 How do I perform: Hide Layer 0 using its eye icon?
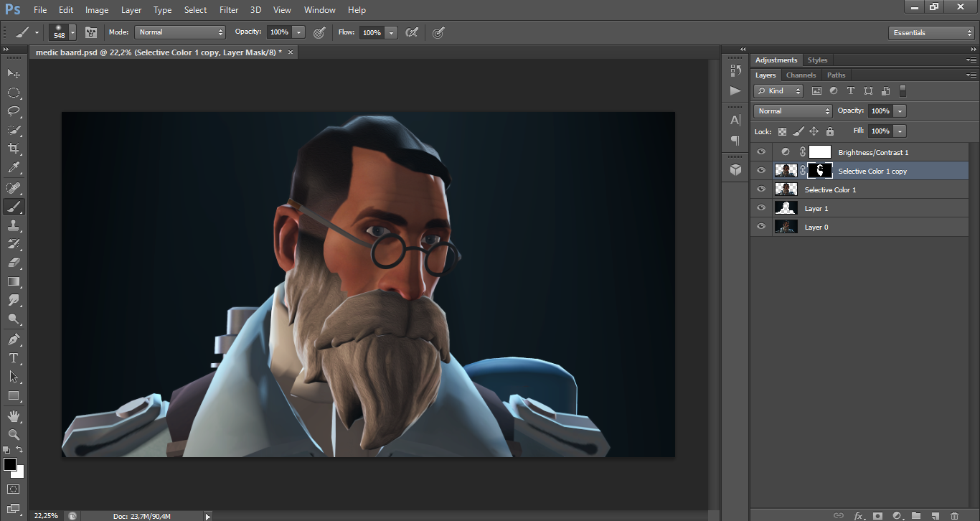pos(761,227)
